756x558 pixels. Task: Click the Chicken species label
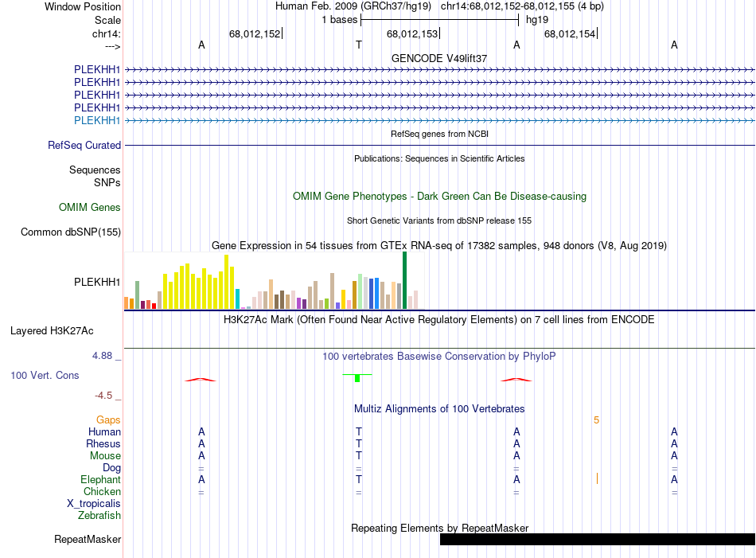pyautogui.click(x=102, y=491)
